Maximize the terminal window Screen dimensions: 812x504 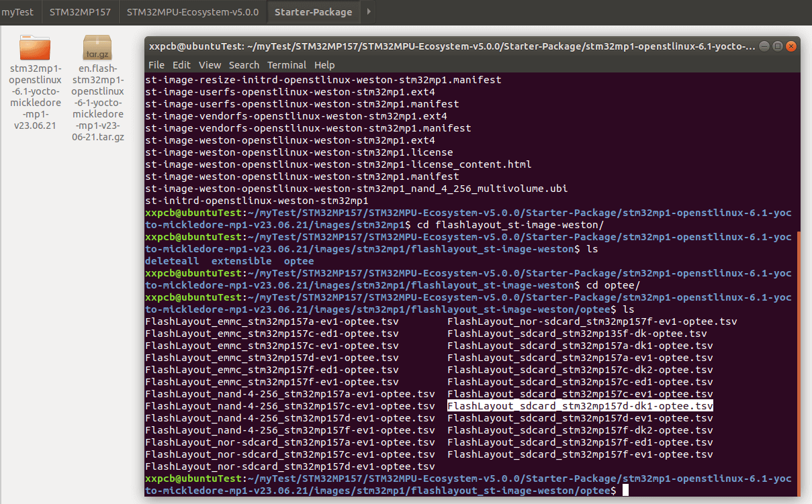click(777, 46)
